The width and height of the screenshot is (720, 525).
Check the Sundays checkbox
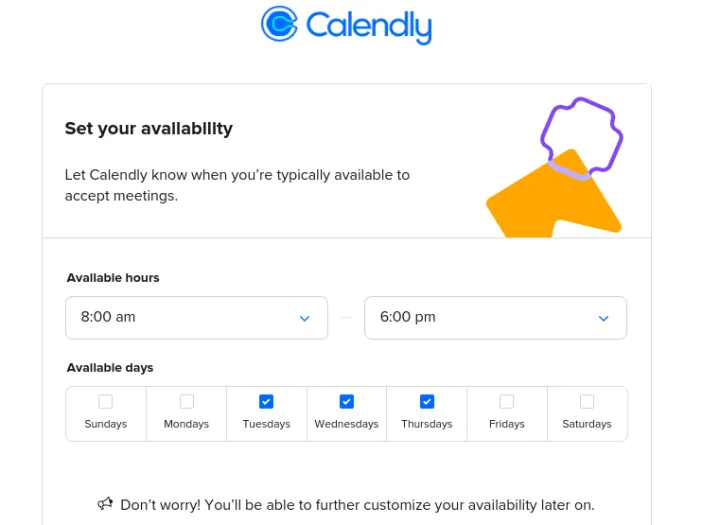(x=106, y=402)
